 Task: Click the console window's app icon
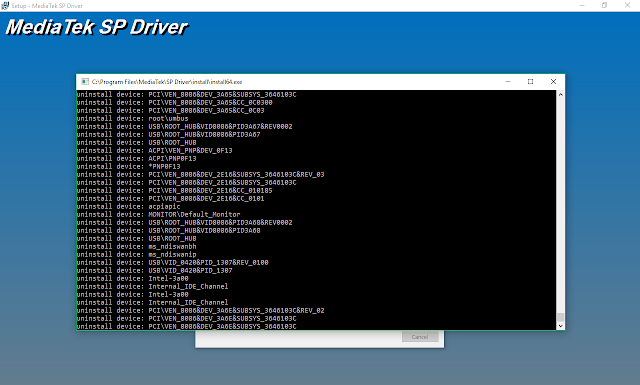pyautogui.click(x=85, y=82)
